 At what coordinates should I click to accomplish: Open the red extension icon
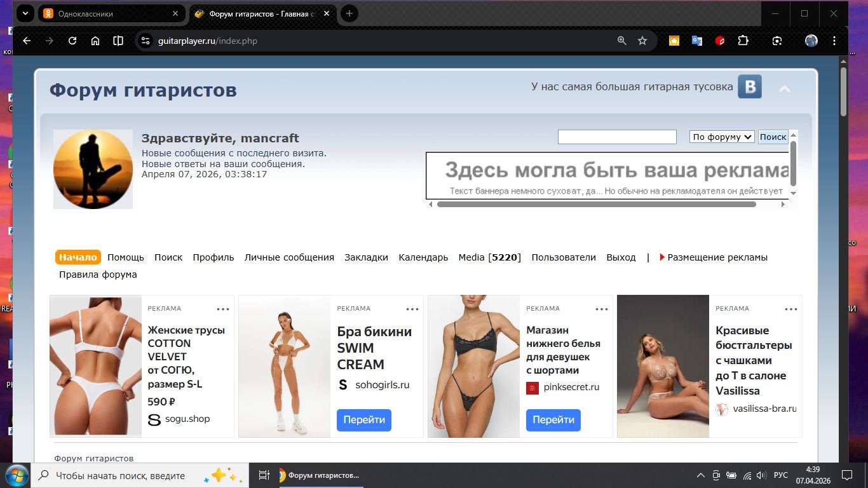(x=720, y=41)
